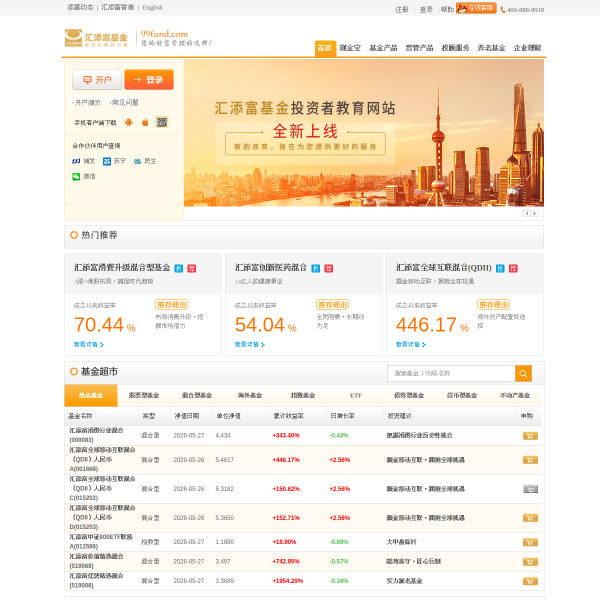The width and height of the screenshot is (600, 600).
Task: Click the 帮助 help link in header
Action: [x=447, y=10]
